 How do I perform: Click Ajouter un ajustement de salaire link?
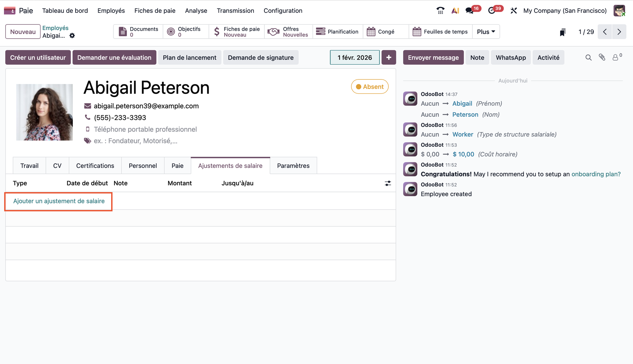point(59,201)
